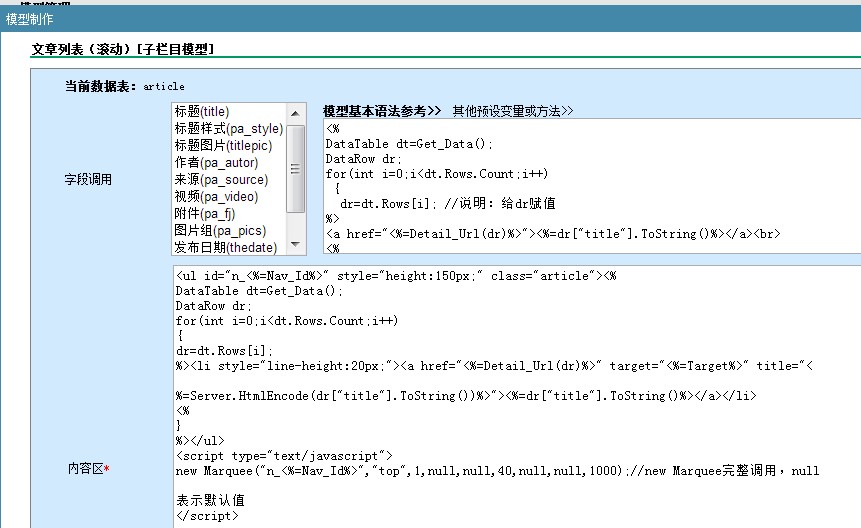The image size is (861, 528).
Task: Select the 作者(pa_autor) field entry
Action: coord(216,163)
